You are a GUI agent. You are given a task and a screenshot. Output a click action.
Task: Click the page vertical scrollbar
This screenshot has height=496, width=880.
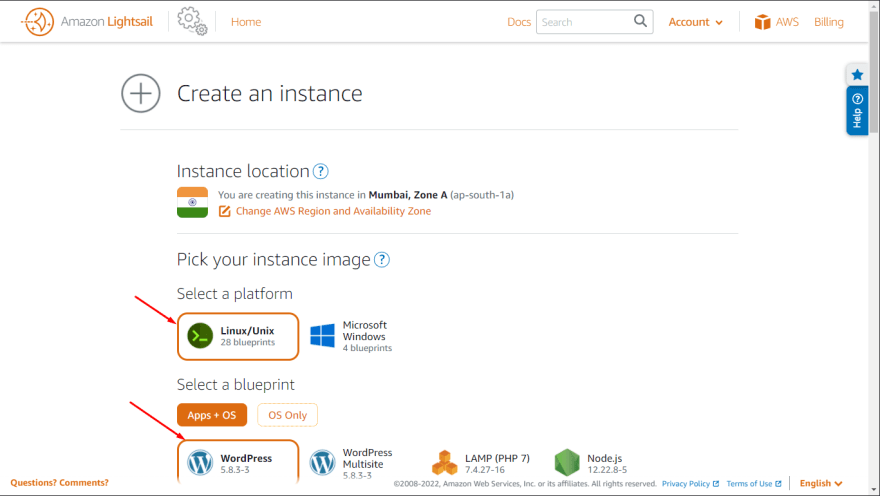pos(874,73)
